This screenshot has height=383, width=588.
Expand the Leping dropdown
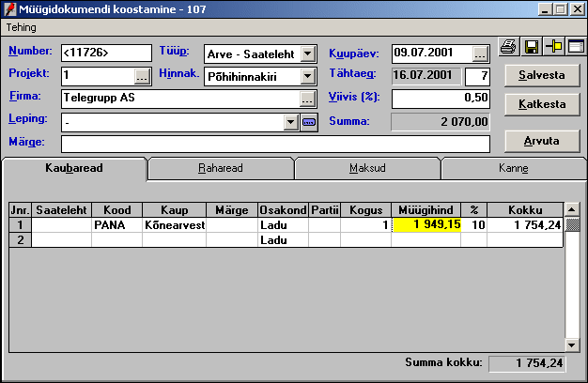click(x=290, y=122)
